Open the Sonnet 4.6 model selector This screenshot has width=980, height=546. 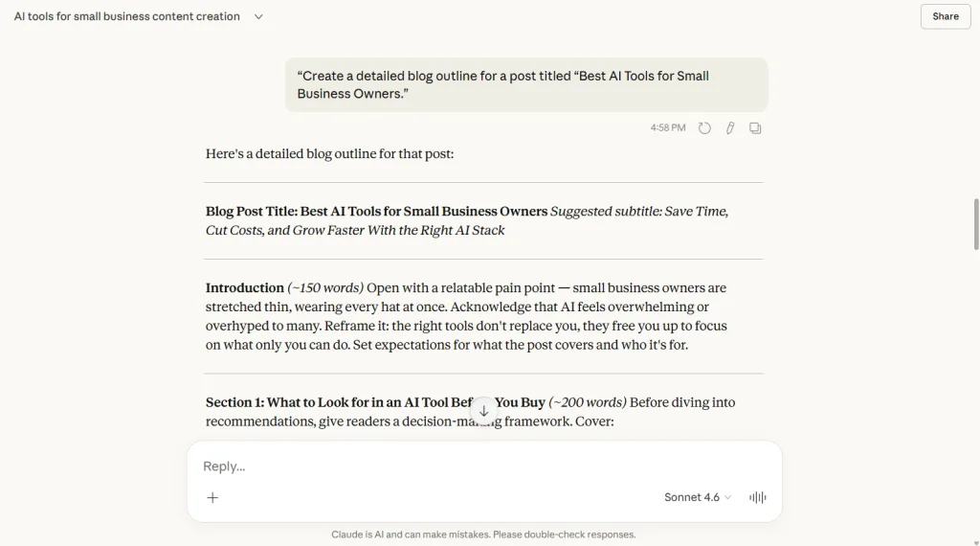698,497
